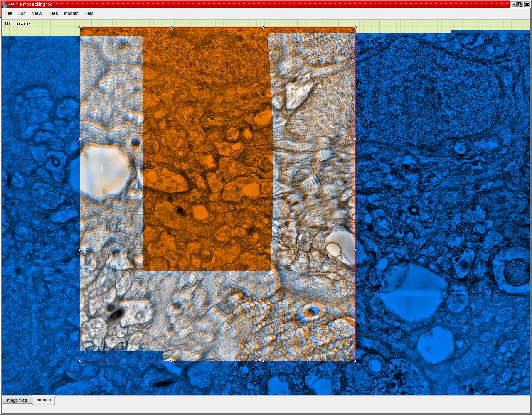Click the pin icon in the title bar
Screen dimensions: 532x415
[12, 4]
